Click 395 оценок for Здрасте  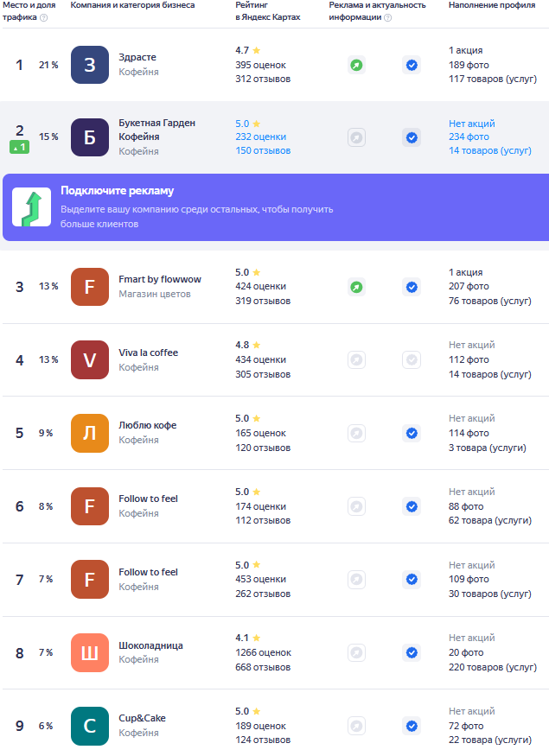[x=260, y=65]
